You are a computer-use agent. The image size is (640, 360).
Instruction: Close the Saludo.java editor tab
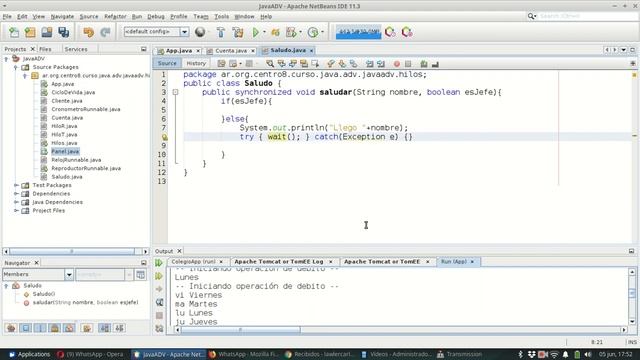(311, 51)
